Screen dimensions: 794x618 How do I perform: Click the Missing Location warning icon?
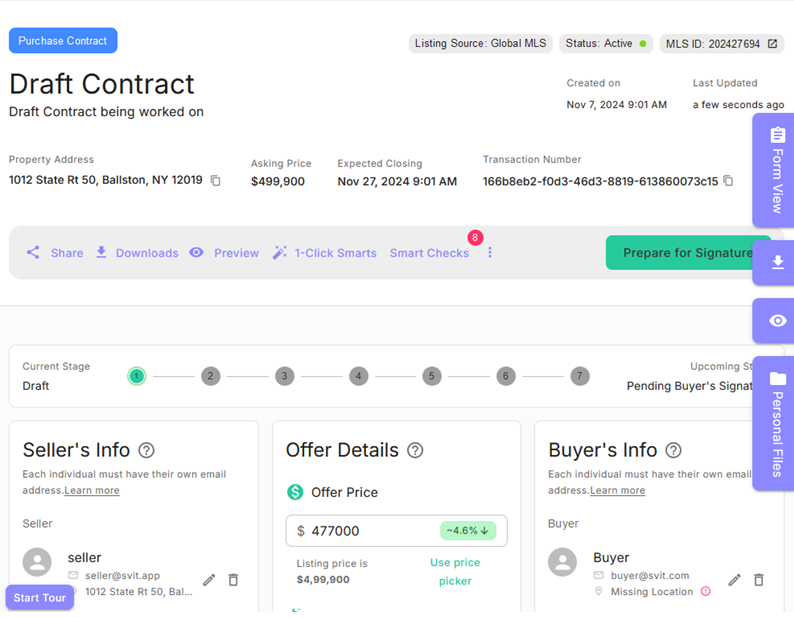pyautogui.click(x=706, y=591)
